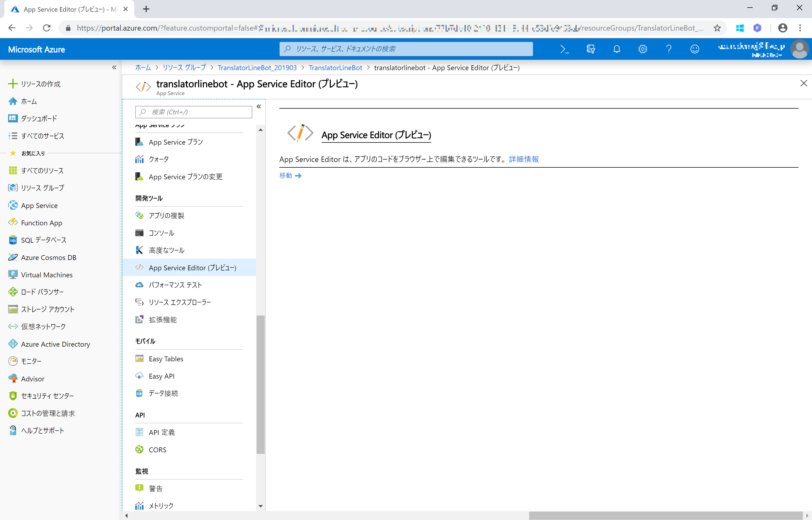Viewport: 812px width, 520px height.
Task: Collapse the main left sidebar
Action: coord(114,67)
